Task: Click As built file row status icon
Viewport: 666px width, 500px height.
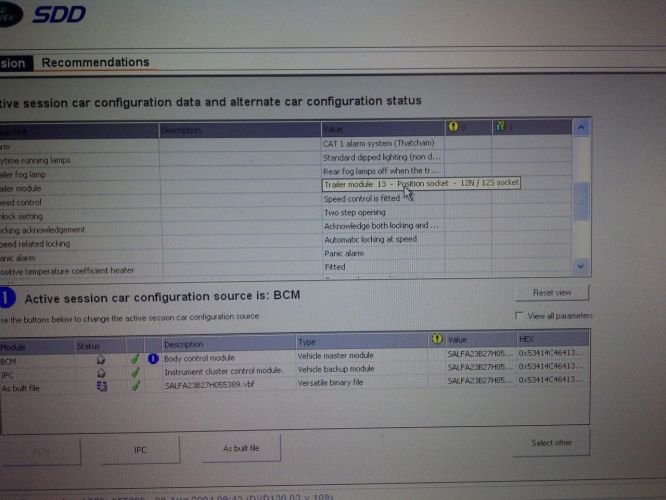Action: (102, 386)
